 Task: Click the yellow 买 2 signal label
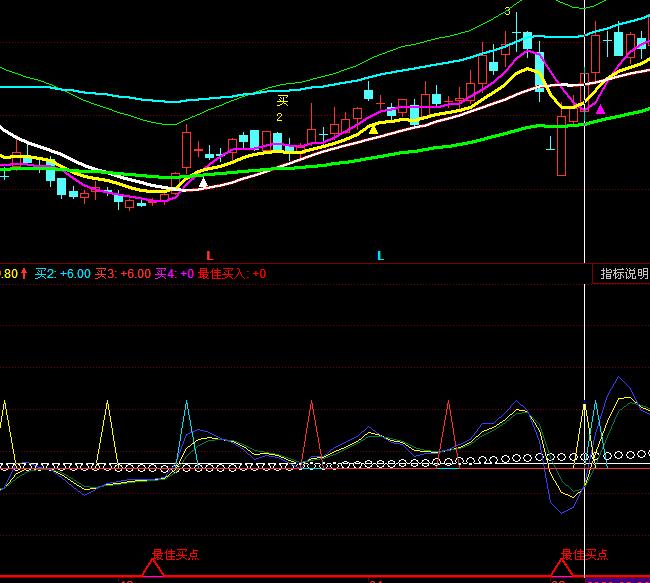[x=282, y=108]
